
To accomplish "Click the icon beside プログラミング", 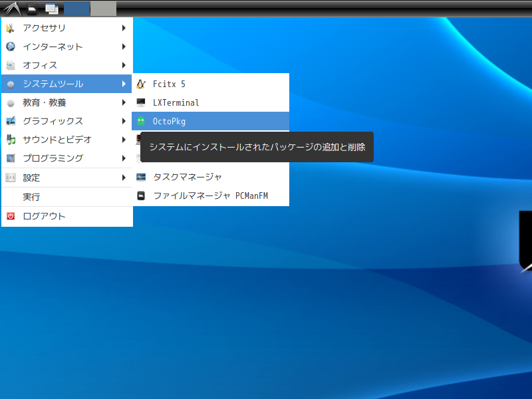I will tap(11, 158).
